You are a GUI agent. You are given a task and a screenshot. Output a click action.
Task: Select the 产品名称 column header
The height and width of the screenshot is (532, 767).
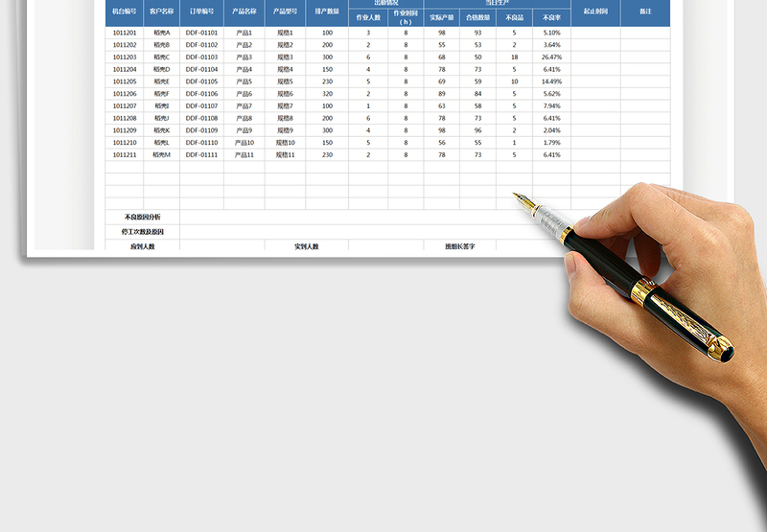click(244, 12)
